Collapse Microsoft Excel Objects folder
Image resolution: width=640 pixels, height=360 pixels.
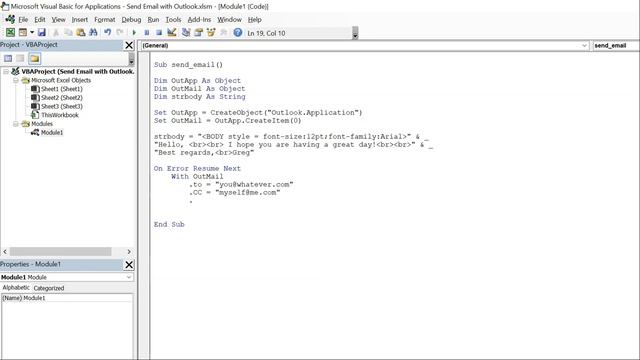click(x=16, y=80)
